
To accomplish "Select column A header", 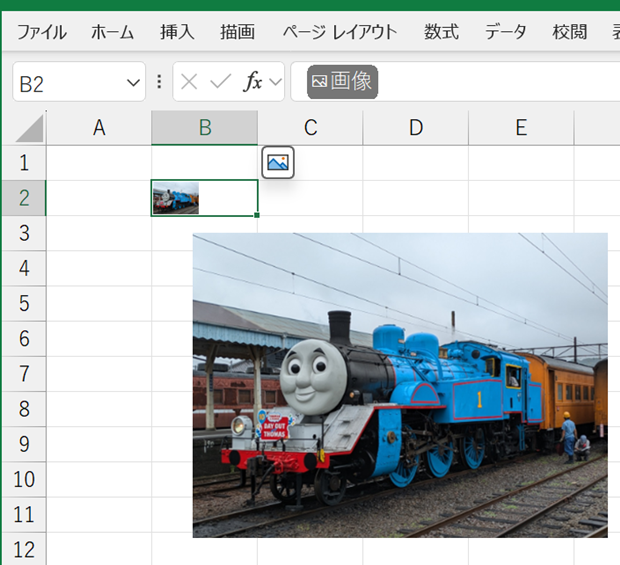I will point(99,128).
